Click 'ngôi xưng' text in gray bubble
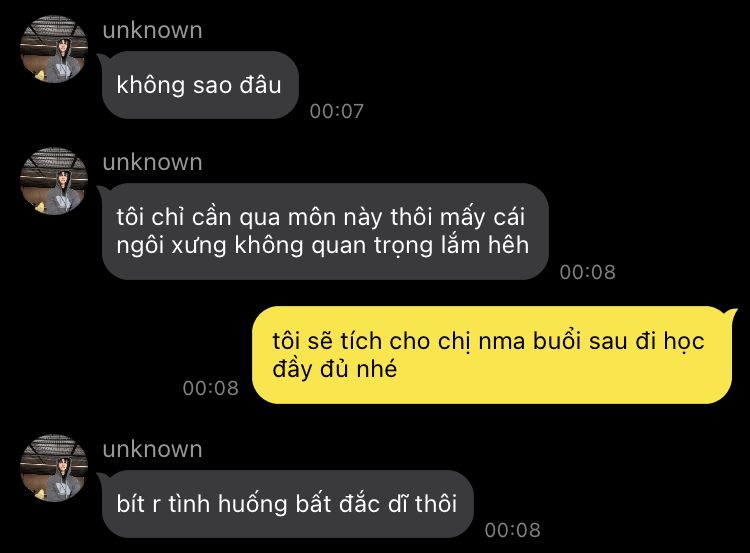This screenshot has height=553, width=750. (171, 246)
